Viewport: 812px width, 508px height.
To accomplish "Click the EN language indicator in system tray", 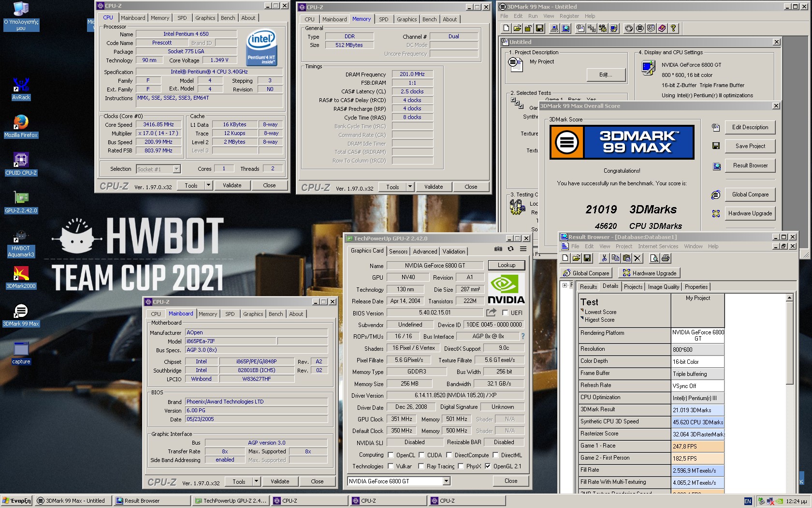I will click(748, 501).
